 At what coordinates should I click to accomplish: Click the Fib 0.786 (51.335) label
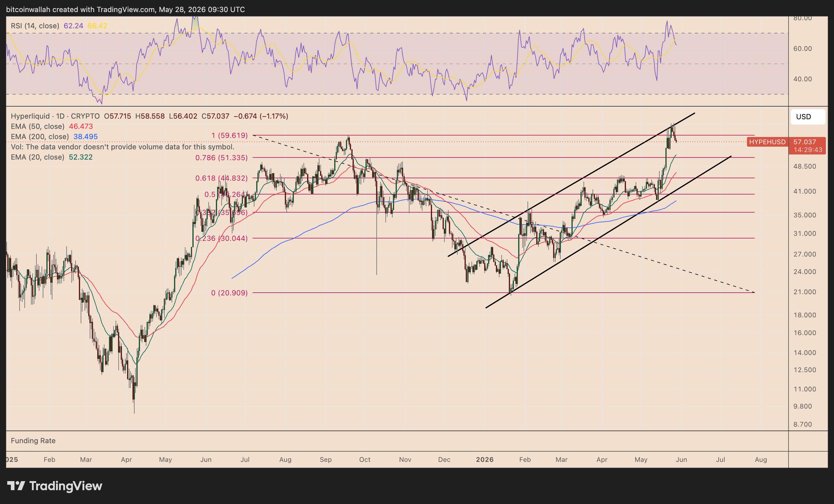click(x=221, y=158)
